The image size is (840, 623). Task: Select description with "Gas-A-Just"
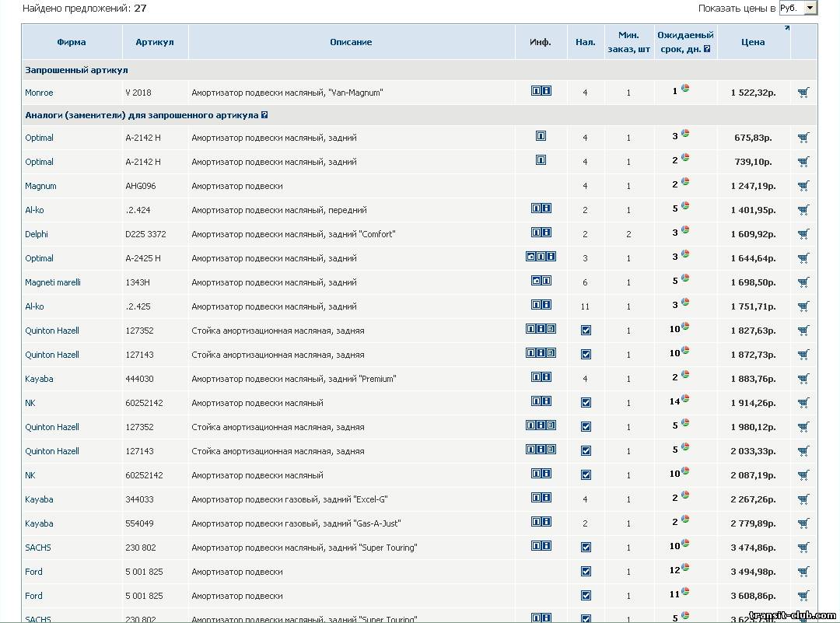coord(296,523)
